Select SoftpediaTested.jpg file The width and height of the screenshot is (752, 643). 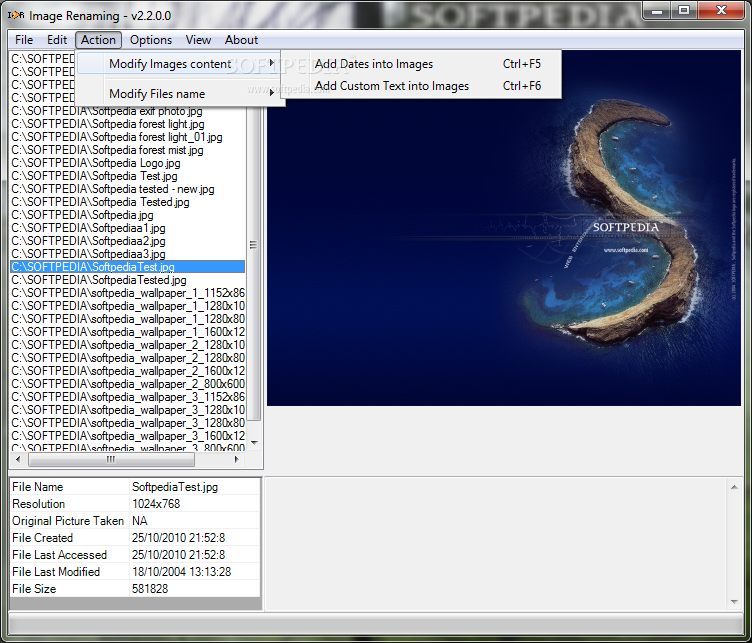point(128,280)
